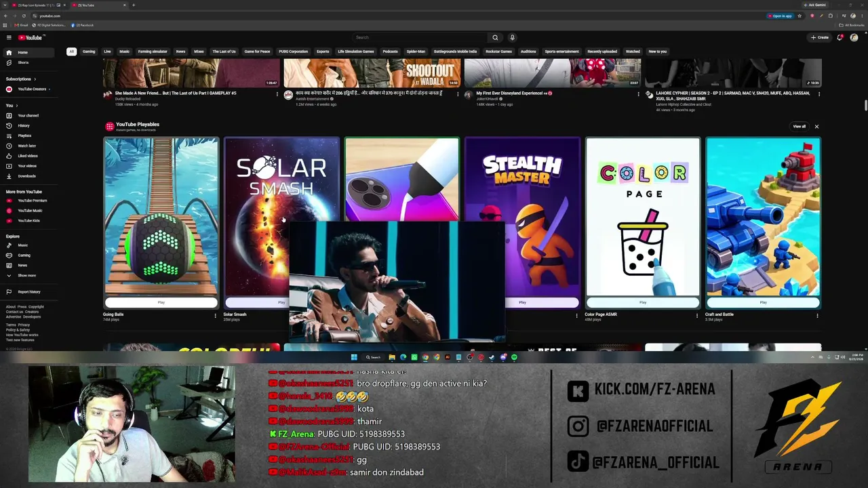Select the Live filter chip

click(x=107, y=52)
